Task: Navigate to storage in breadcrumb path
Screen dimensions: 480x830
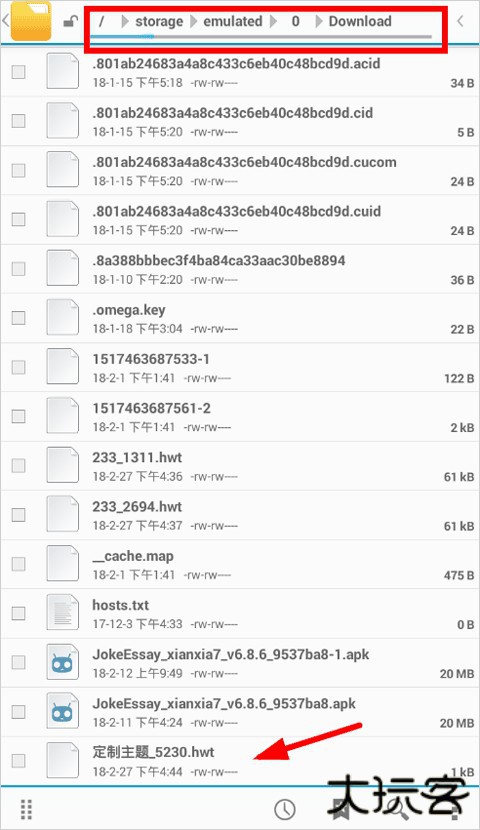Action: [159, 22]
